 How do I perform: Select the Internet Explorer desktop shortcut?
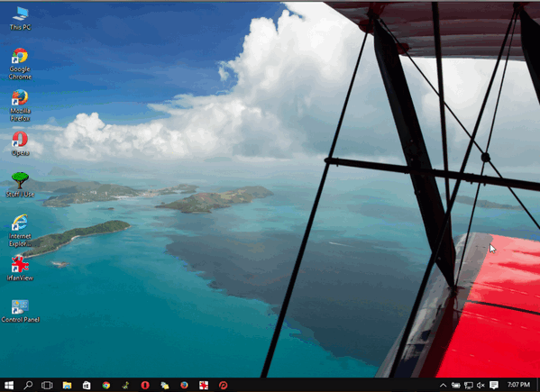[20, 231]
